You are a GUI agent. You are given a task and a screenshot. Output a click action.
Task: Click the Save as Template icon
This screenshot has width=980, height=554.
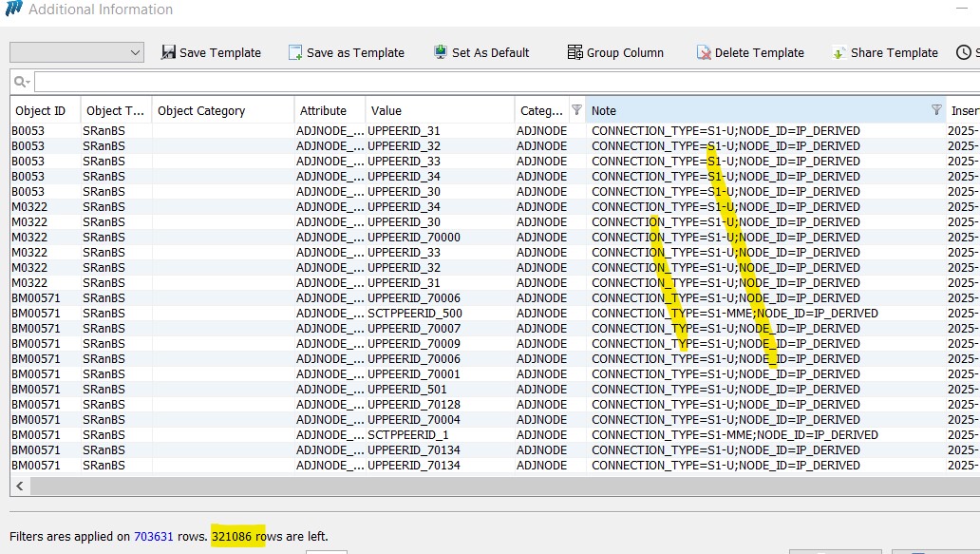click(295, 52)
